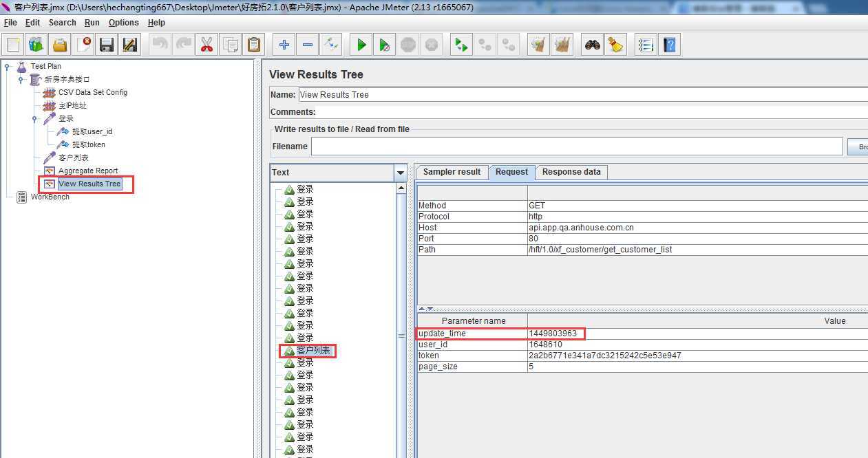Click the Parameter name column header
This screenshot has width=868, height=458.
473,321
